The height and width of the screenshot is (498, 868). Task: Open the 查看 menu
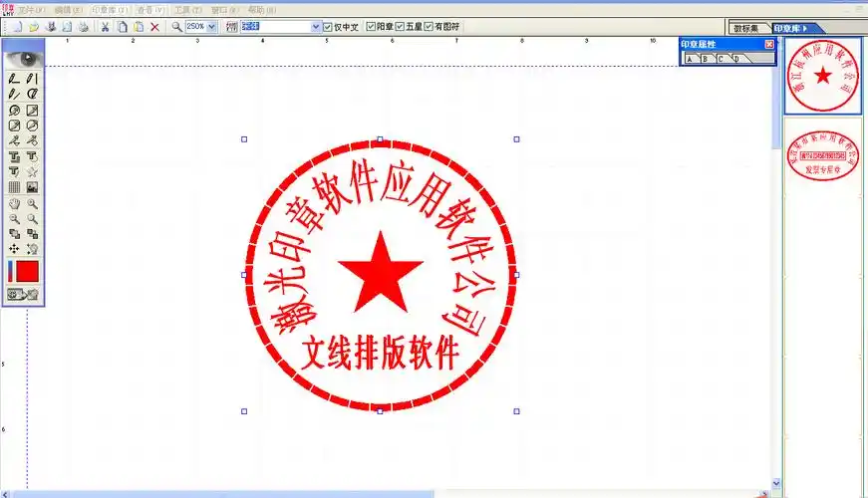point(150,10)
